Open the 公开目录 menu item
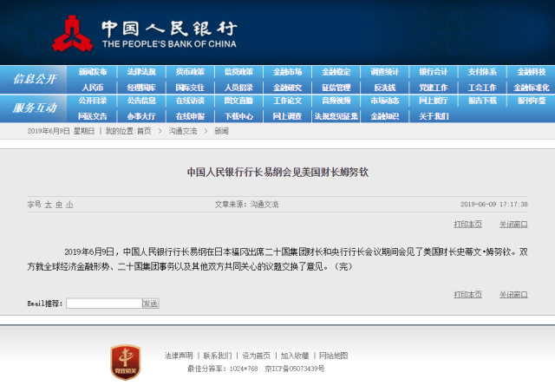 click(x=93, y=101)
